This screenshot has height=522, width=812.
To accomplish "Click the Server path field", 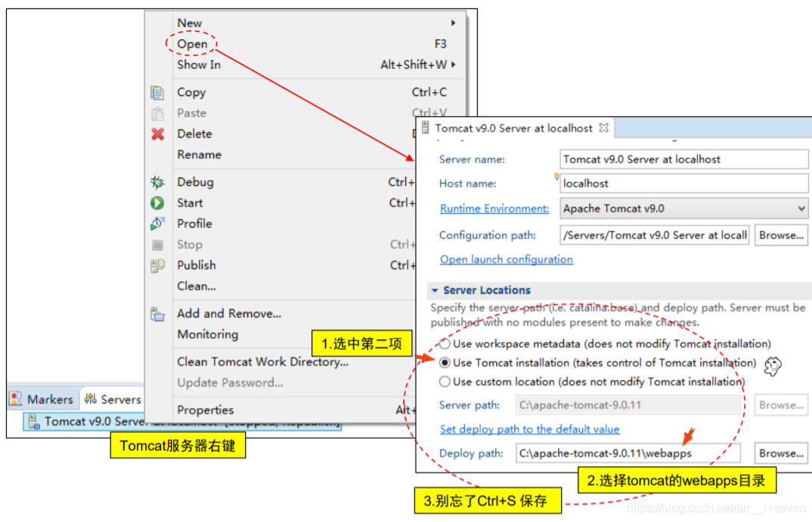I will tap(628, 405).
